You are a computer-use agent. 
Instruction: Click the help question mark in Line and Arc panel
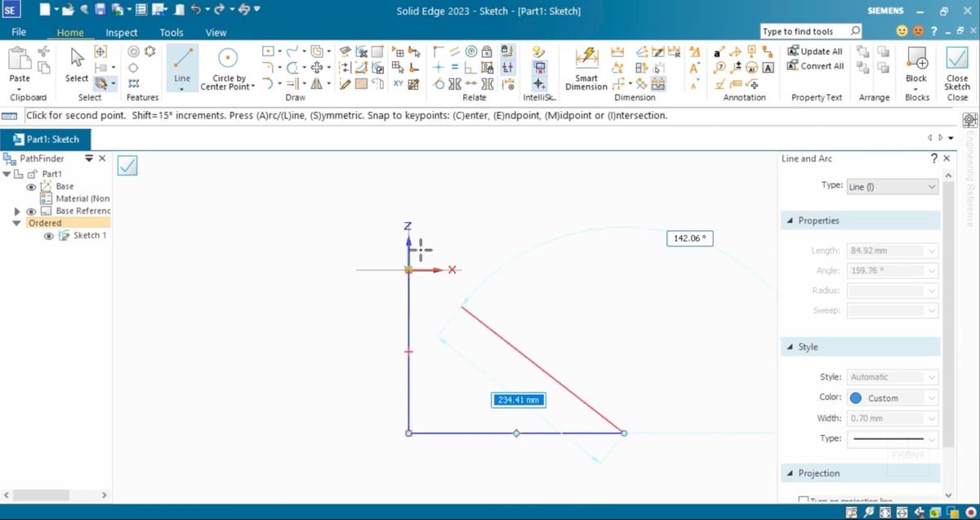tap(934, 159)
